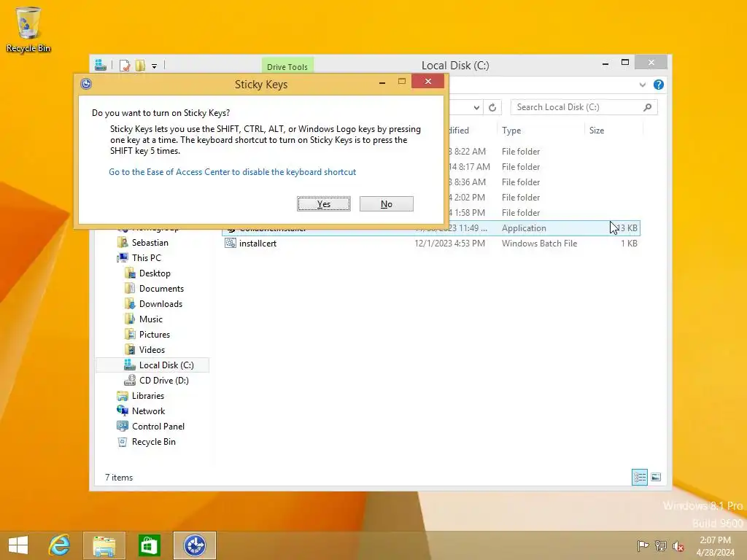
Task: Click the Desktop folder icon in tree
Action: (x=130, y=273)
